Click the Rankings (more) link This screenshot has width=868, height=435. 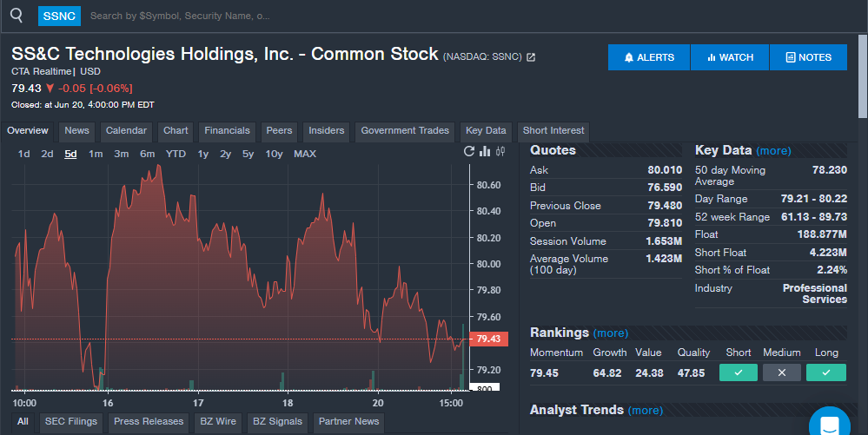pos(611,333)
